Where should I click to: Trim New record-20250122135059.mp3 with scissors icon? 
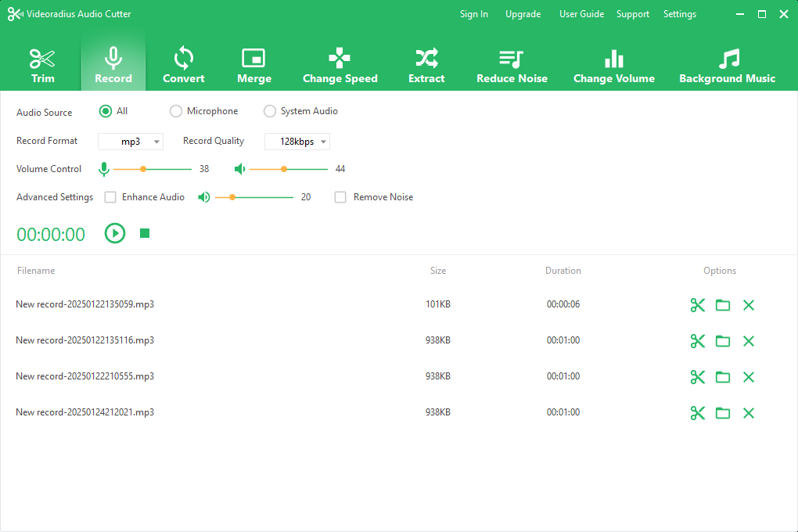(698, 305)
